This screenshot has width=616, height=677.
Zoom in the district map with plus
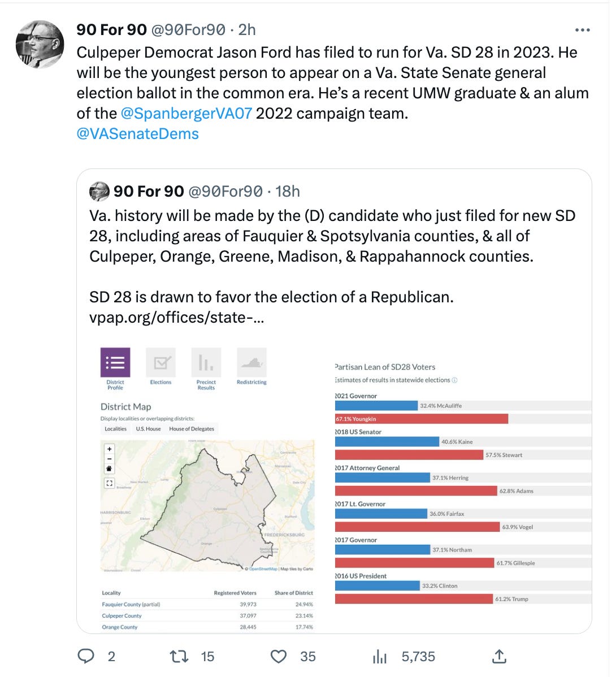109,449
